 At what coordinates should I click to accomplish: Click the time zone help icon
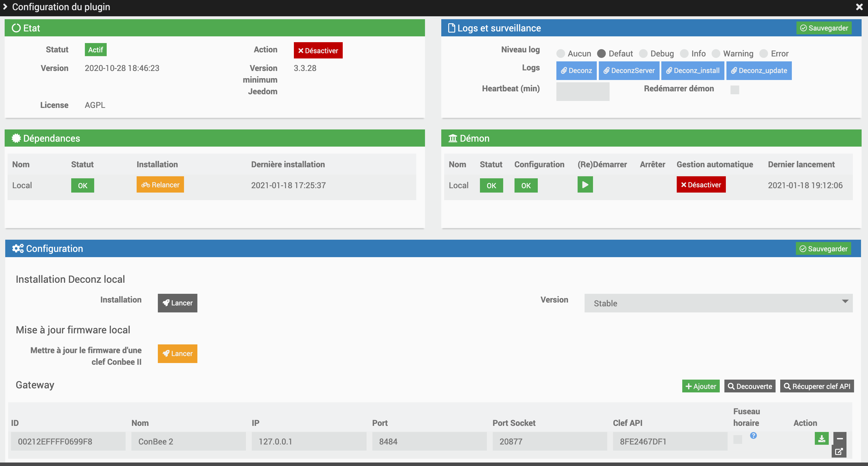[x=753, y=436]
